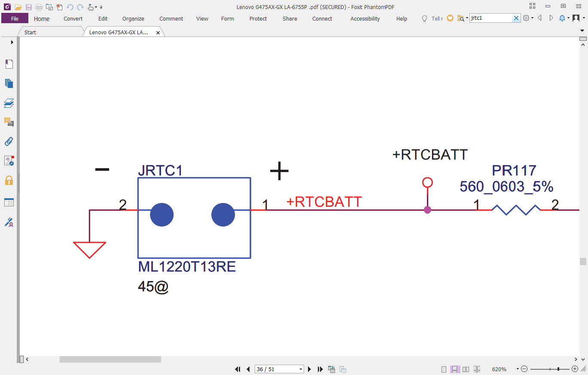
Task: Open the Security padlock panel
Action: (x=9, y=180)
